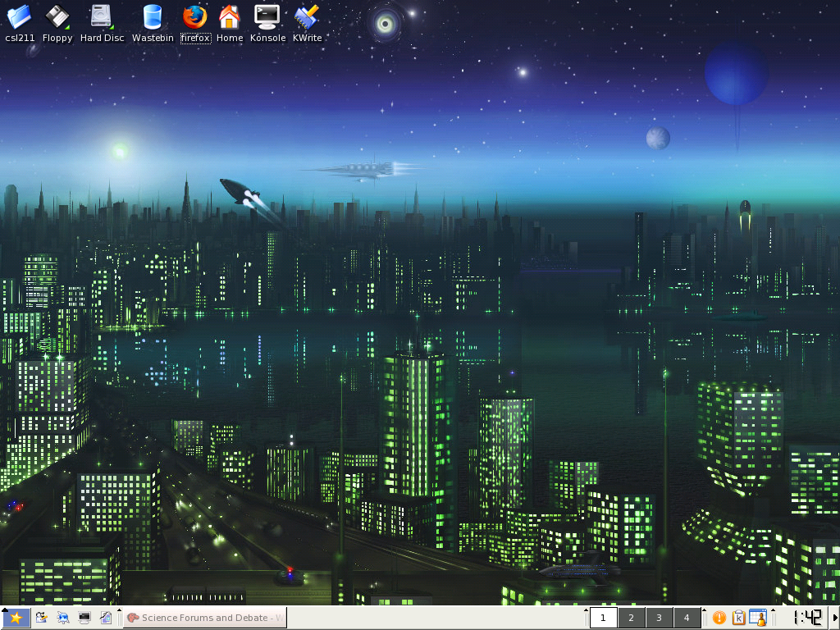This screenshot has height=630, width=840.
Task: Launch Konsole from the desktop
Action: [267, 17]
